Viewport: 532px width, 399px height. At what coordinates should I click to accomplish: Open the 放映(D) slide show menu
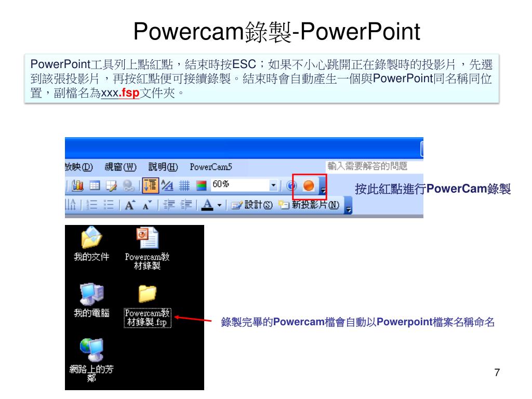78,167
